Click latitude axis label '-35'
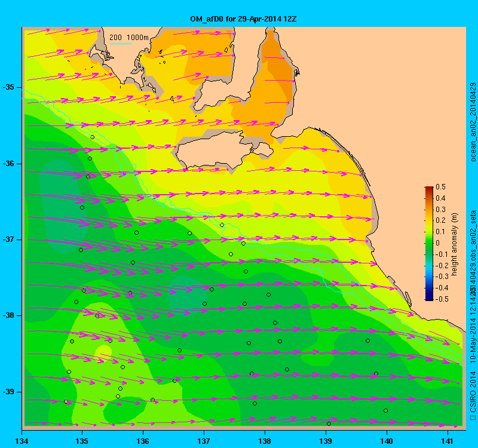 coord(8,87)
